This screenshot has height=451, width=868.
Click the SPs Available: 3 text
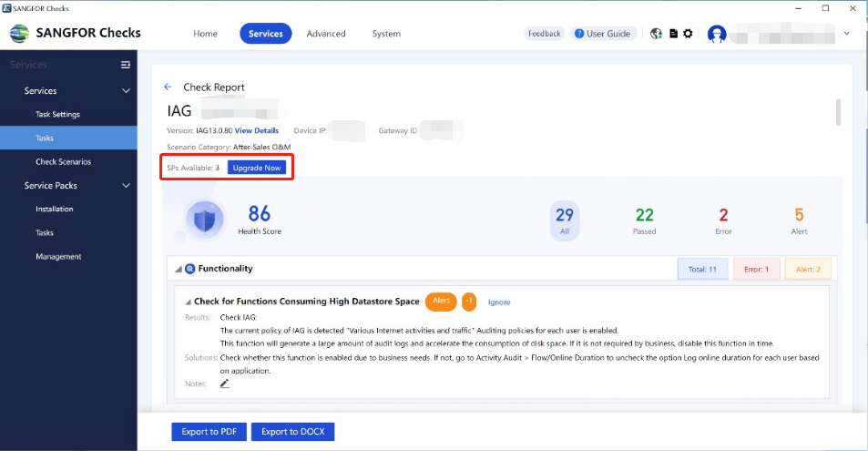(193, 168)
